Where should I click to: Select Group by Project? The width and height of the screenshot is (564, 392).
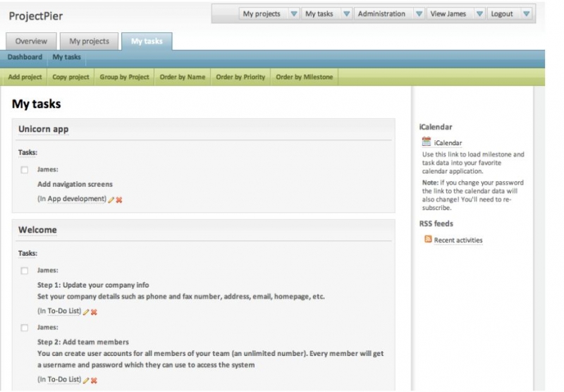tap(125, 77)
